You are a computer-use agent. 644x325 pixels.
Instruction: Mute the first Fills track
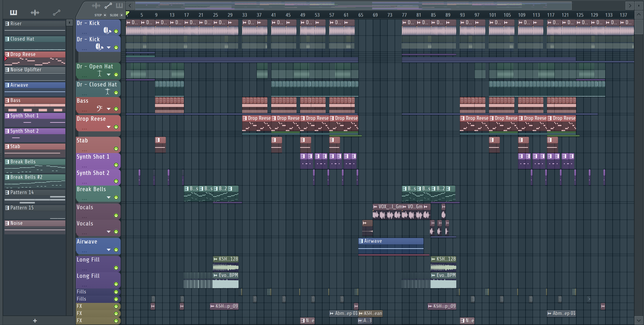coord(116,292)
